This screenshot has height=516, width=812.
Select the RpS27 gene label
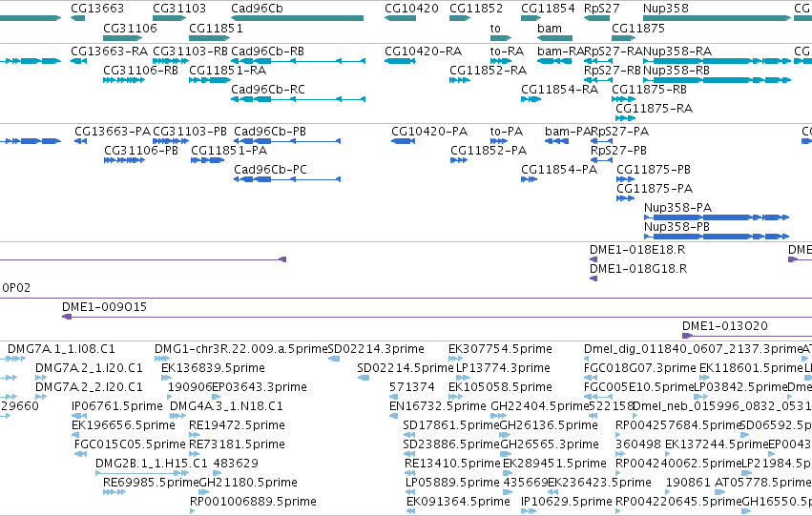tap(601, 9)
